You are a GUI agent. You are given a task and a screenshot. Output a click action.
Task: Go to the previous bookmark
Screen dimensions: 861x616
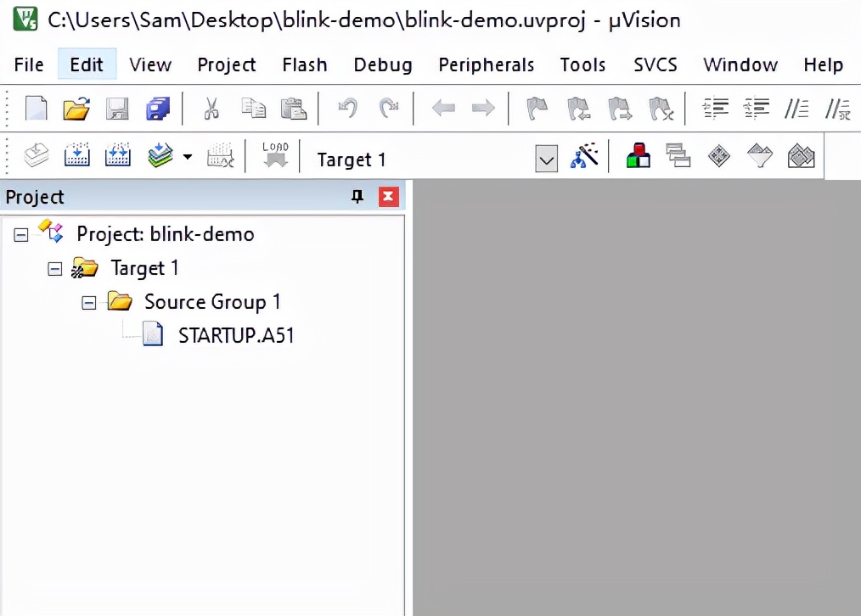pos(578,108)
